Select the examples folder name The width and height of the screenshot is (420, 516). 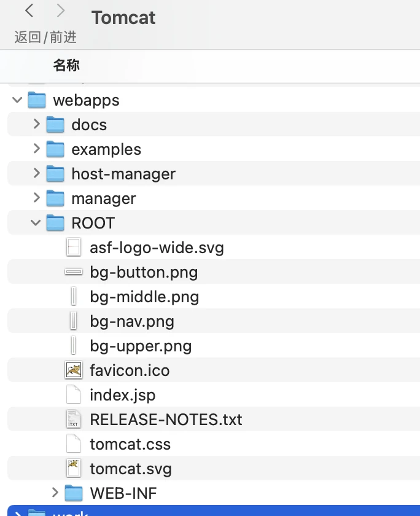pyautogui.click(x=106, y=150)
